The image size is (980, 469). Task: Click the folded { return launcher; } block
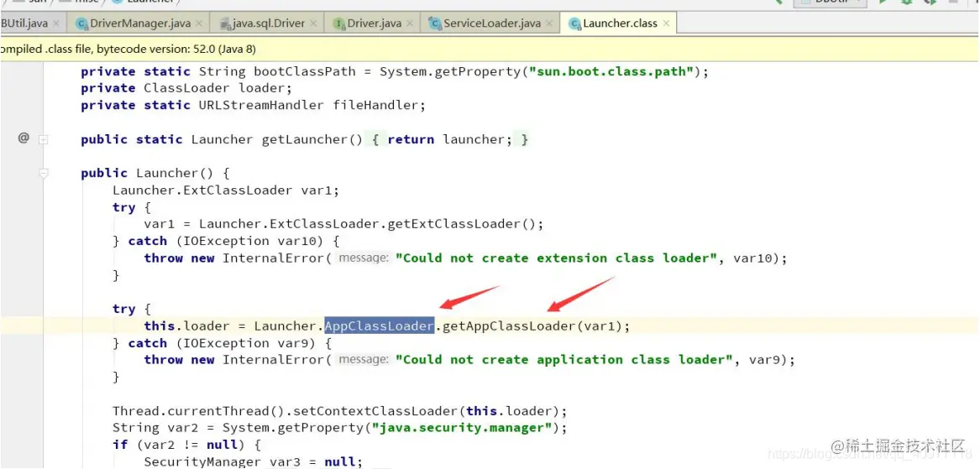(x=450, y=139)
